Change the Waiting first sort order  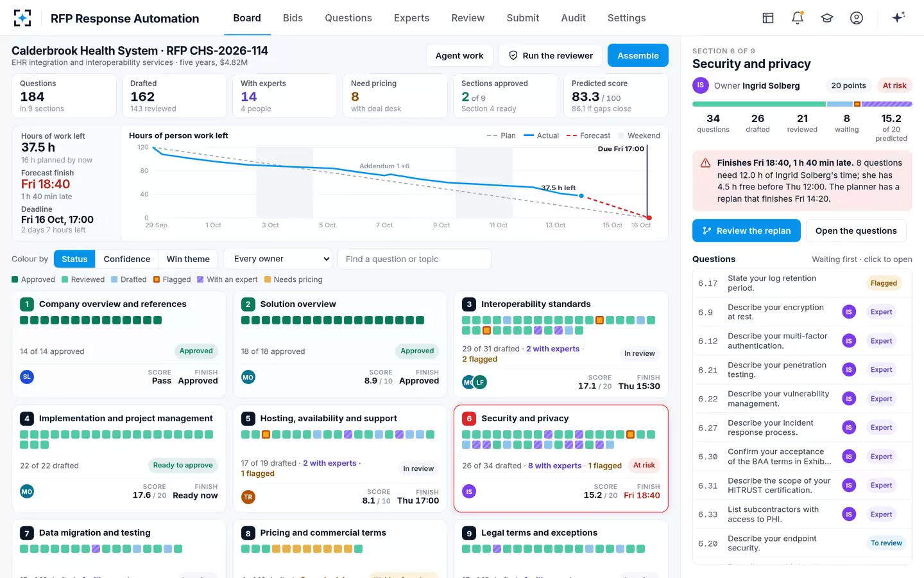(862, 259)
